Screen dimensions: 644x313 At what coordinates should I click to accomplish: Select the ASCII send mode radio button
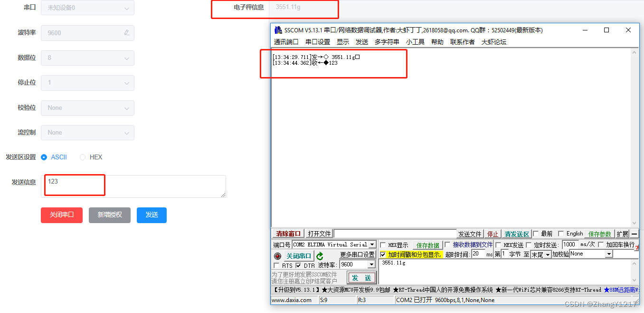coord(44,157)
